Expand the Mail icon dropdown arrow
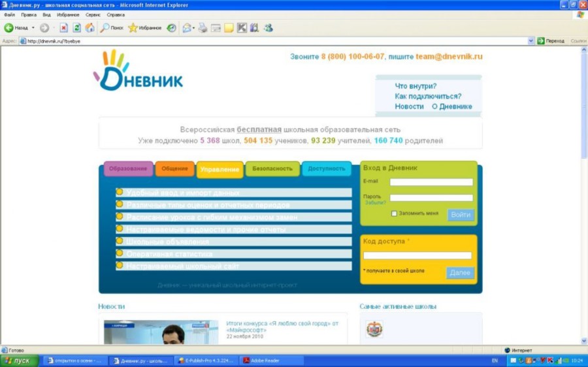The height and width of the screenshot is (367, 588). pos(193,27)
